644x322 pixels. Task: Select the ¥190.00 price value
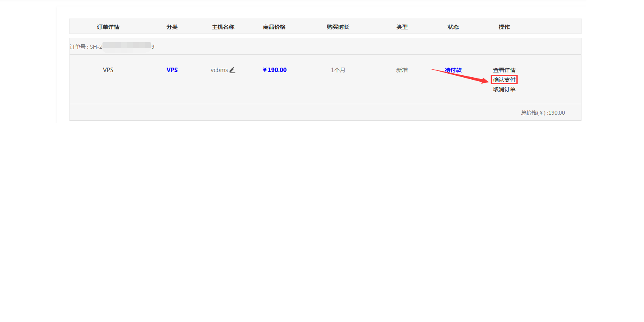coord(275,70)
